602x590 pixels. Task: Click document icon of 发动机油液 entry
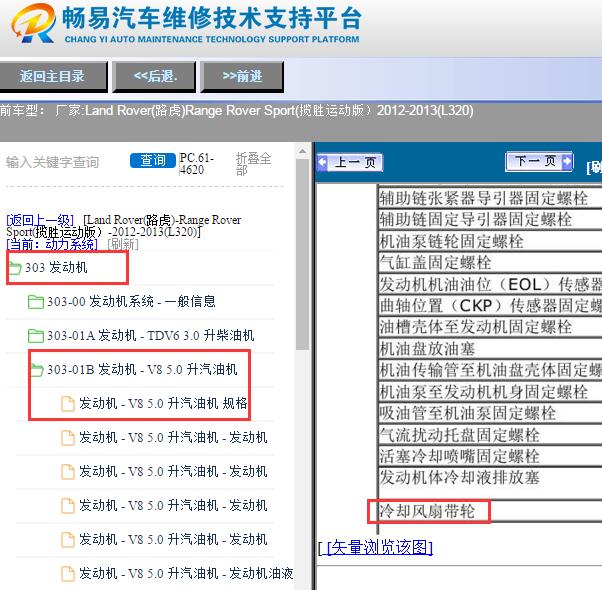pyautogui.click(x=68, y=574)
